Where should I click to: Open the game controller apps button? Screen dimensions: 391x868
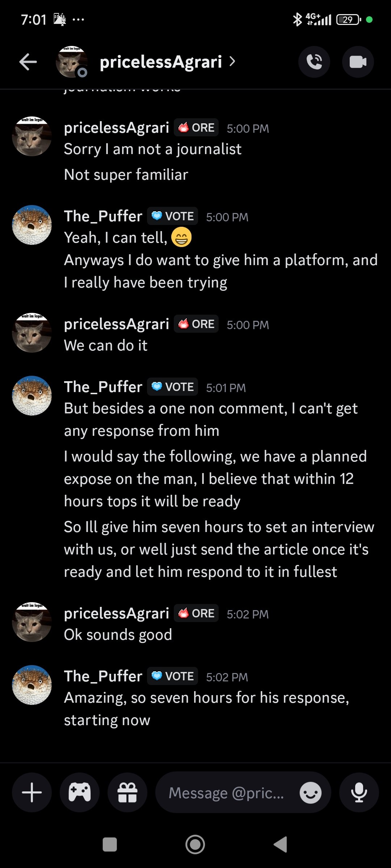click(x=80, y=792)
